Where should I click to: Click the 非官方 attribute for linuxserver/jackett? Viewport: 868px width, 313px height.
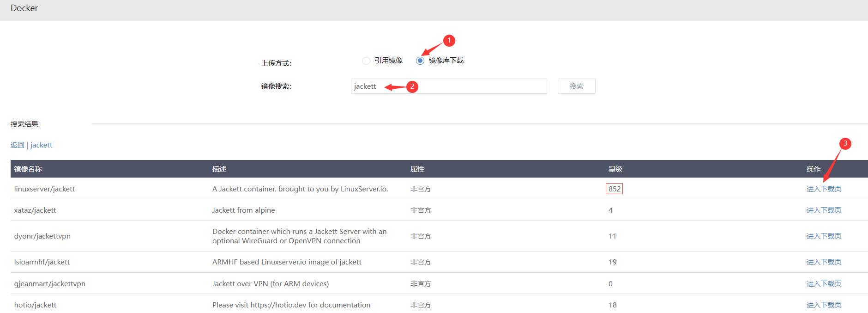click(421, 189)
